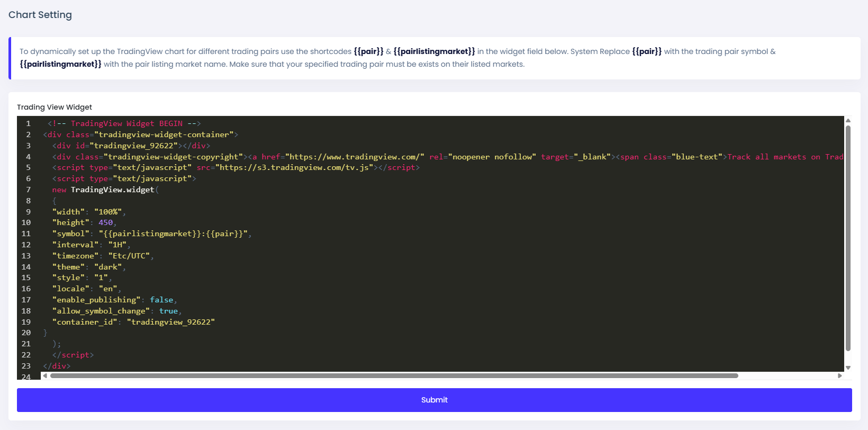Click the "timezone": "Etc/UTC" line
The image size is (868, 430).
pyautogui.click(x=103, y=256)
